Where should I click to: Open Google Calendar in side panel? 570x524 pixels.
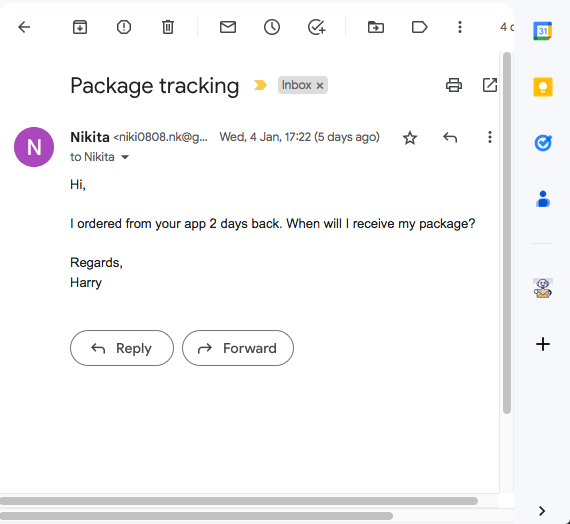coord(543,31)
